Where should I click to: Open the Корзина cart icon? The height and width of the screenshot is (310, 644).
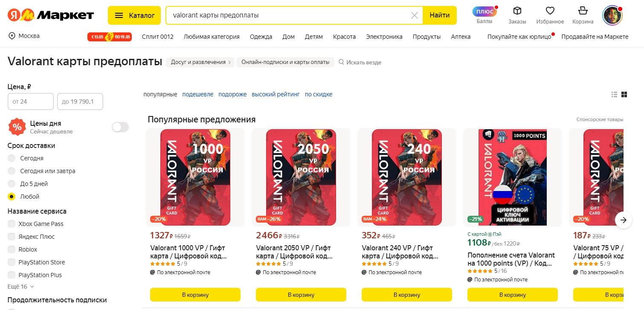pos(583,11)
